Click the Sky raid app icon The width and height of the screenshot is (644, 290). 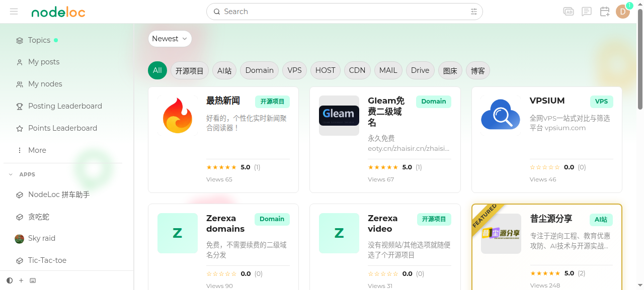pyautogui.click(x=20, y=239)
